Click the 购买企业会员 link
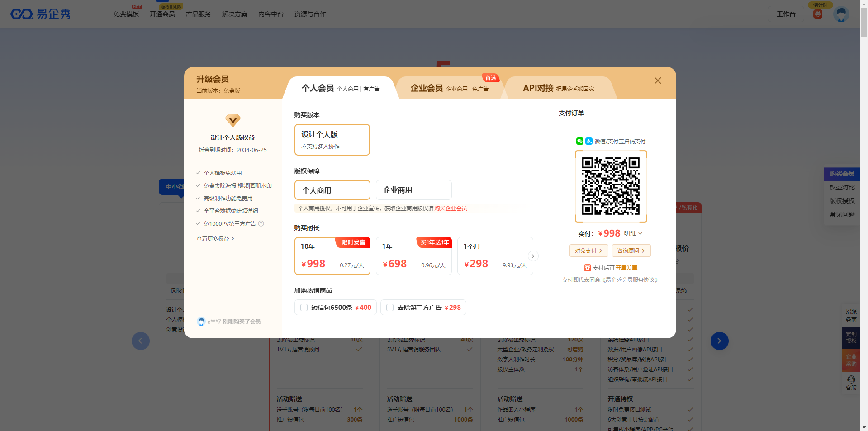Screen dimensions: 868x431 pos(451,208)
